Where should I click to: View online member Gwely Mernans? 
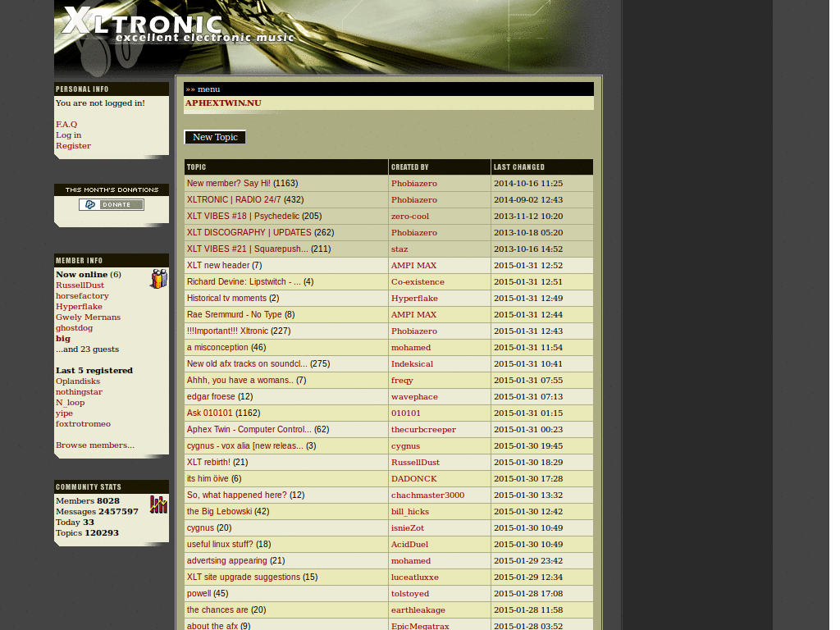point(88,317)
